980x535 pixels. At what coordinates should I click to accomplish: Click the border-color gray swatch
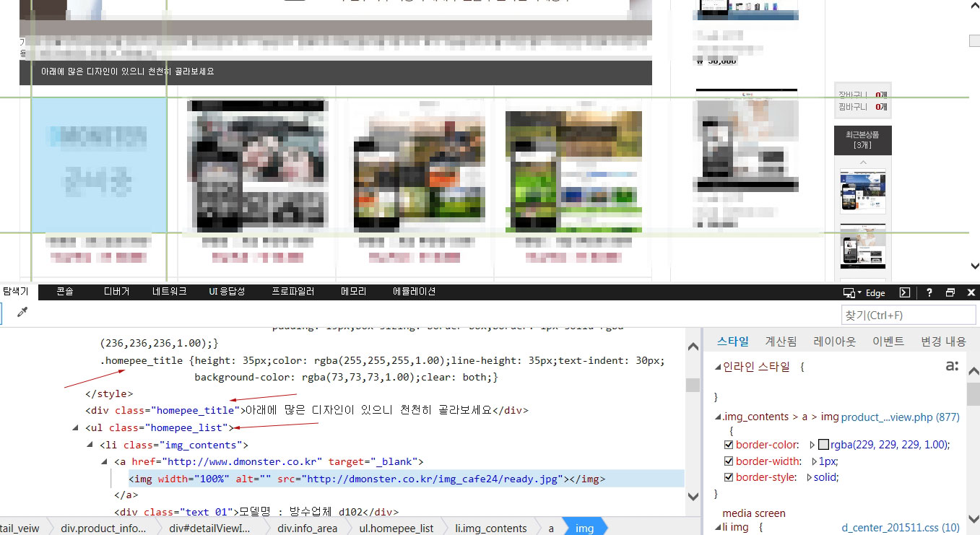tap(823, 445)
